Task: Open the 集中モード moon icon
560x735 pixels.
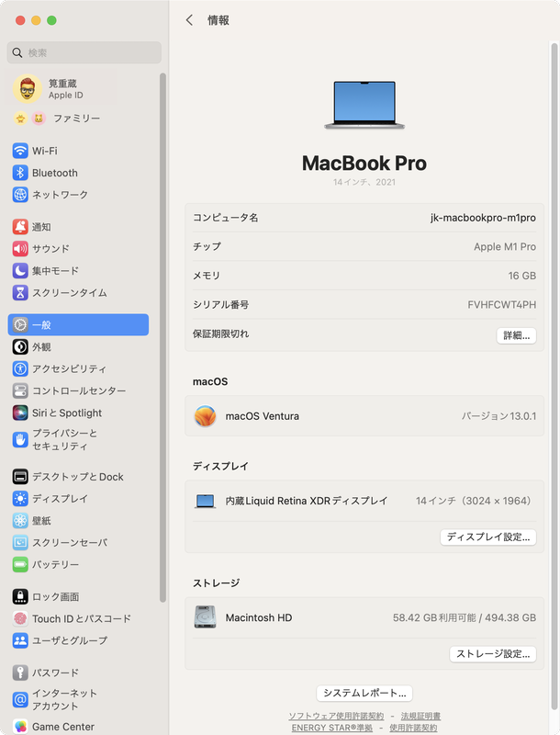Action: tap(20, 271)
